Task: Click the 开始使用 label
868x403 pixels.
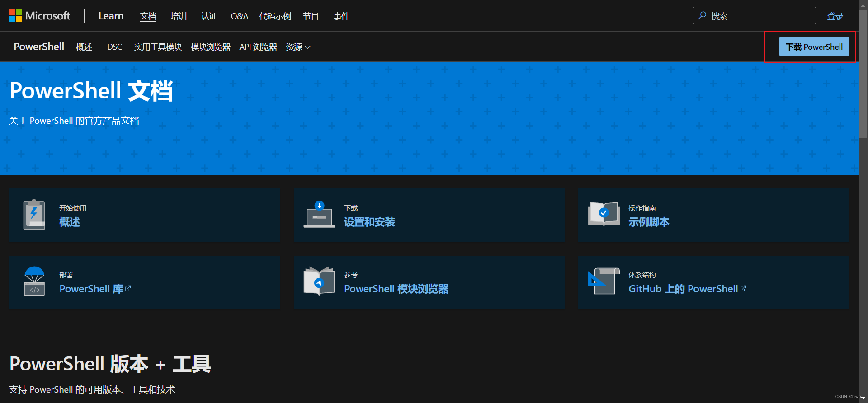Action: tap(73, 208)
